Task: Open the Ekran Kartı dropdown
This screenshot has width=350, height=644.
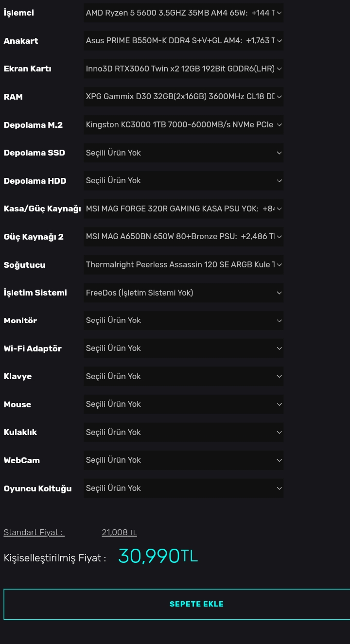Action: (x=183, y=69)
